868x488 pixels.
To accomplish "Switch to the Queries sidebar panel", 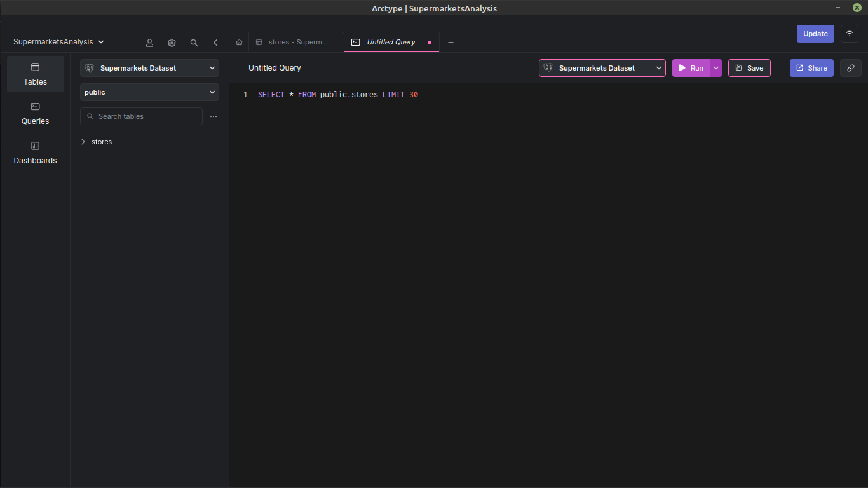I will coord(35,113).
